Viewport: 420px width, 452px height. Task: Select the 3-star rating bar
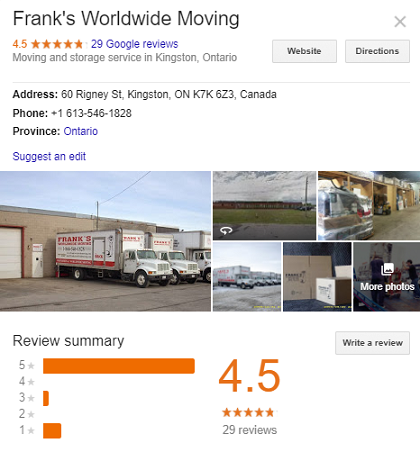pyautogui.click(x=46, y=398)
